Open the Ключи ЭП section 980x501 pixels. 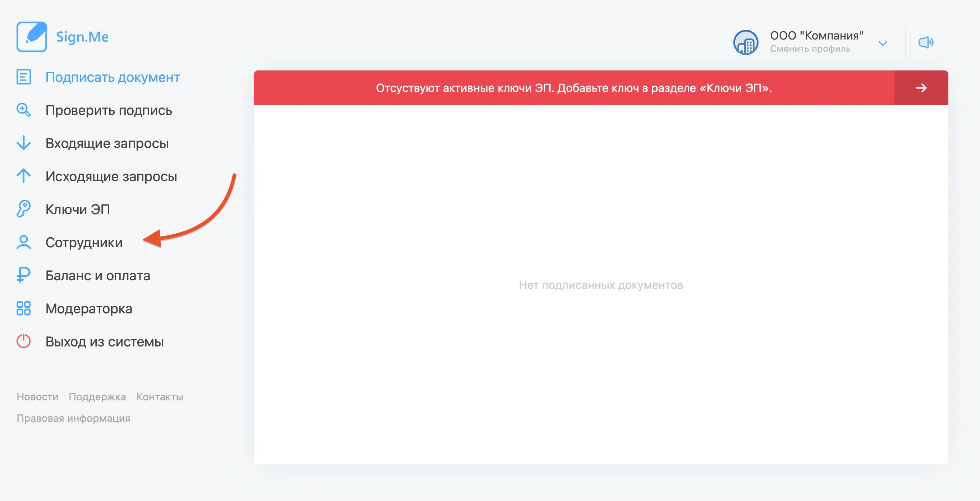[x=78, y=209]
